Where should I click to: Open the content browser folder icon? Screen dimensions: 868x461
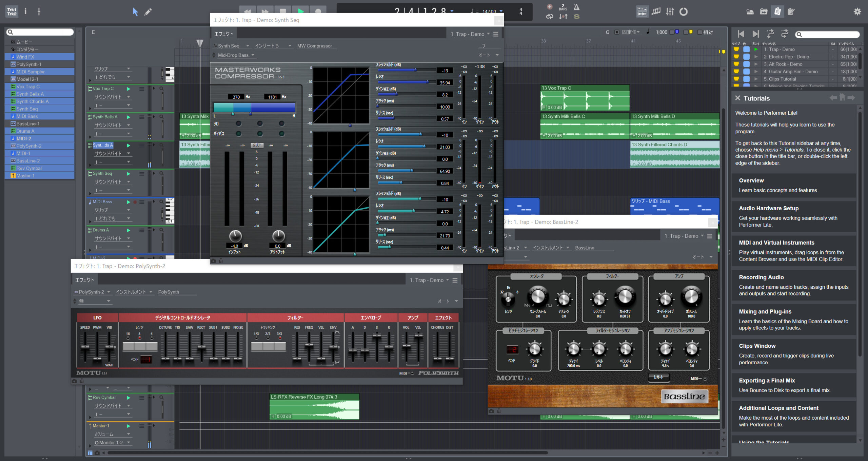click(764, 12)
